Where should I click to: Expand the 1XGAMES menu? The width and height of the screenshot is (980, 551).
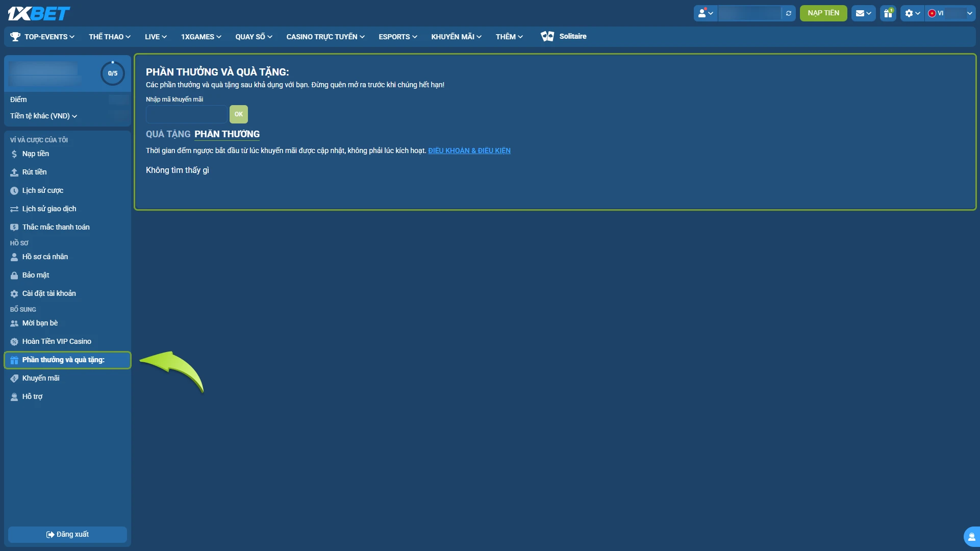pos(201,37)
